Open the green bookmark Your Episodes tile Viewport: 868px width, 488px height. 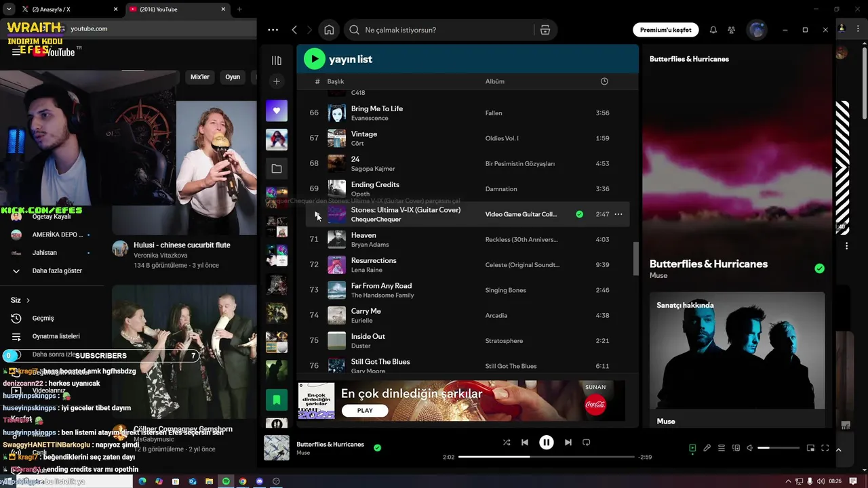(x=277, y=400)
